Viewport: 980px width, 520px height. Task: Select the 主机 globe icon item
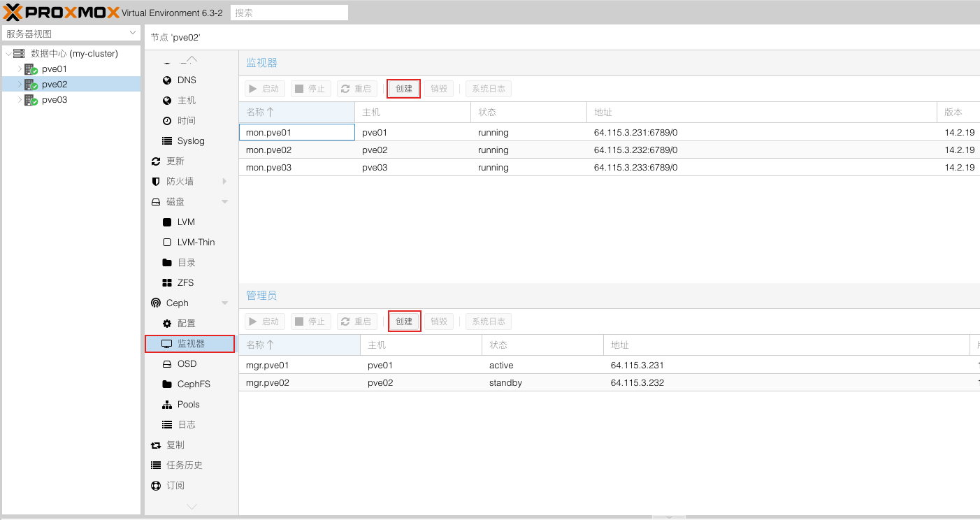click(x=167, y=101)
